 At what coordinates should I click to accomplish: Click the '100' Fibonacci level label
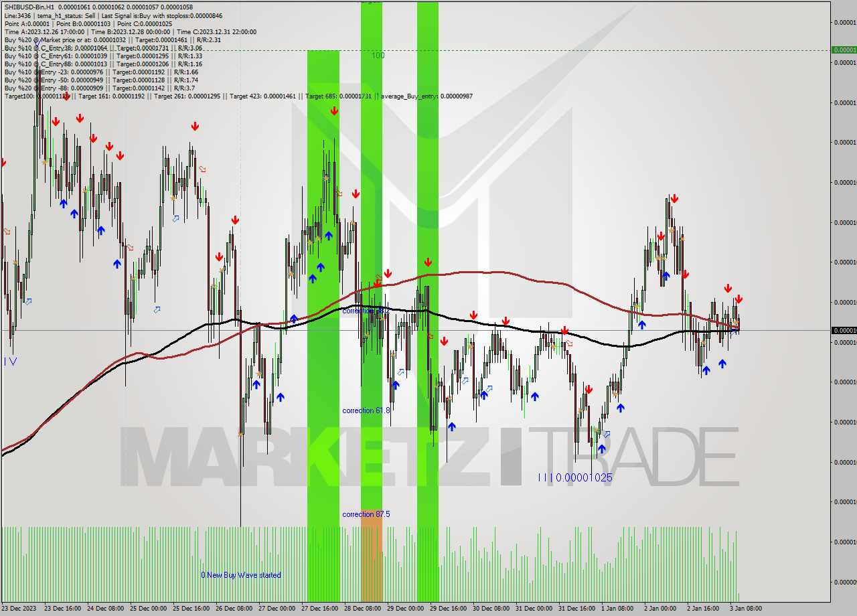(378, 56)
